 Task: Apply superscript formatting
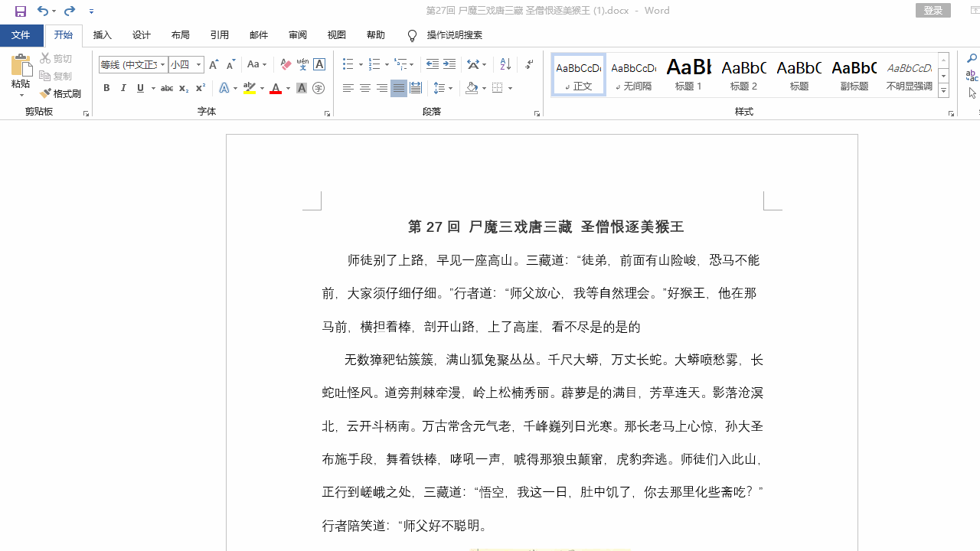(x=199, y=88)
